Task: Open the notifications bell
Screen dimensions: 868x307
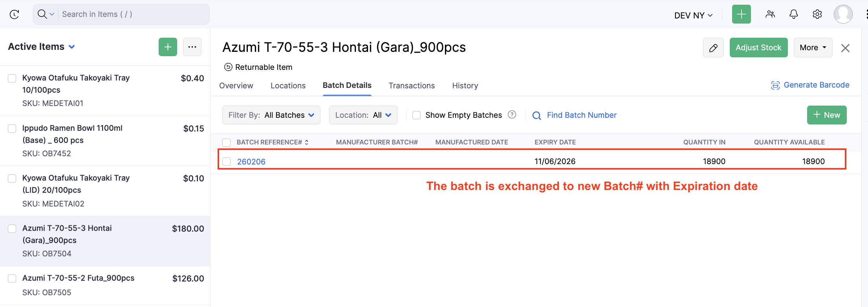Action: pos(793,15)
